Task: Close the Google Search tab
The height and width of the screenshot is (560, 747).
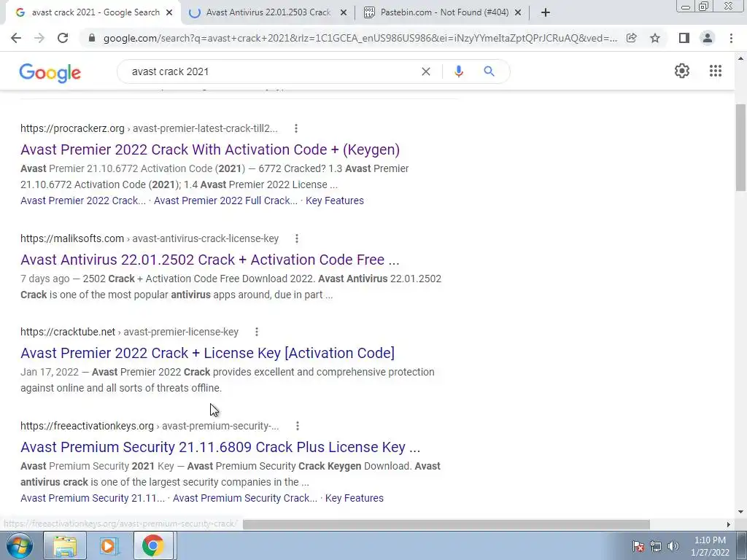Action: coord(169,13)
